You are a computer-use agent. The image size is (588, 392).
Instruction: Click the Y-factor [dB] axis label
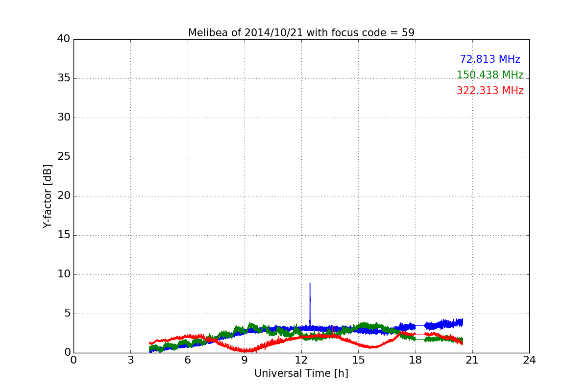48,196
